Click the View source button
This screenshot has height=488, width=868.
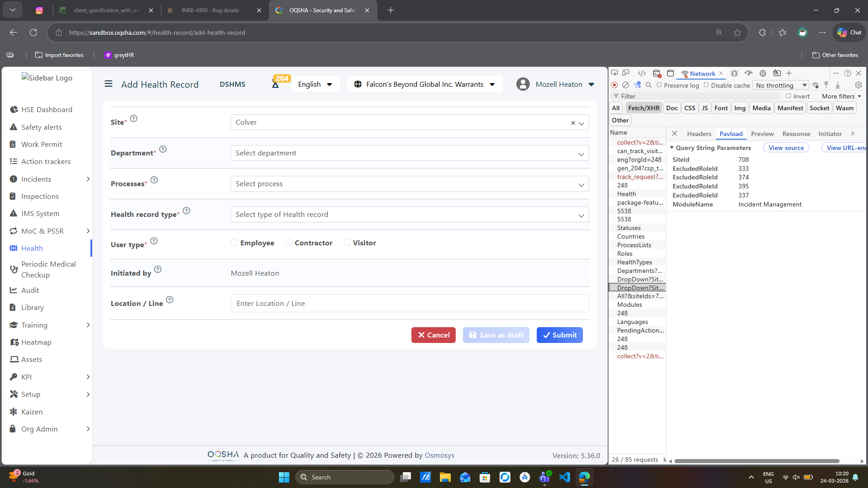tap(786, 148)
